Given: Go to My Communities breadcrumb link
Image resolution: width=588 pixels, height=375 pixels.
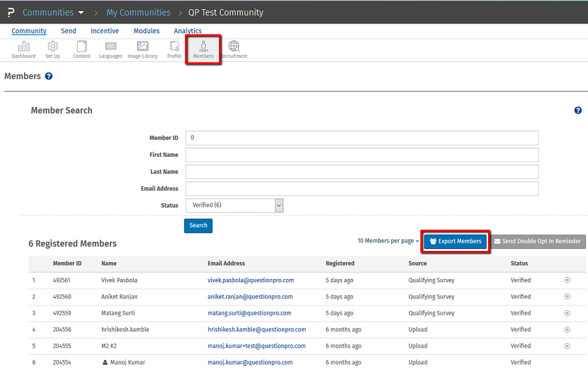Looking at the screenshot, I should pos(139,12).
